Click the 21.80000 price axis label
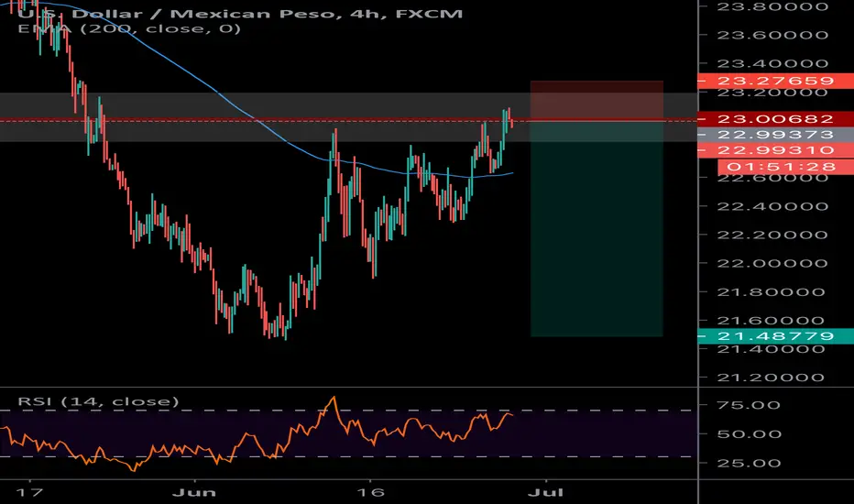854x504 pixels. pos(772,292)
